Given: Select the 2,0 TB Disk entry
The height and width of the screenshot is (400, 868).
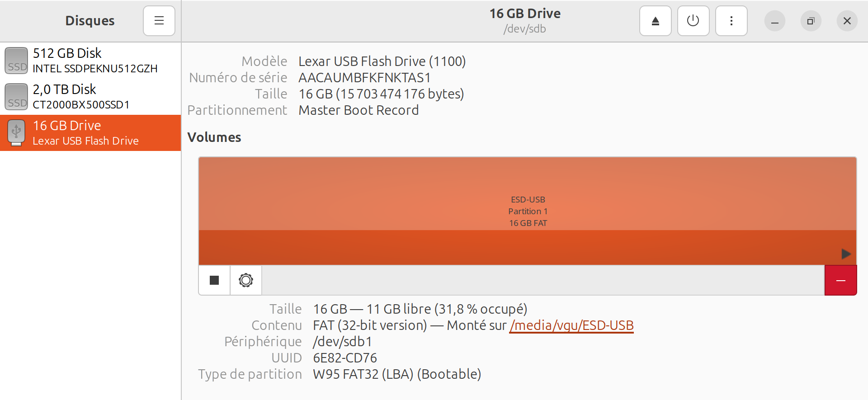Looking at the screenshot, I should [x=90, y=97].
